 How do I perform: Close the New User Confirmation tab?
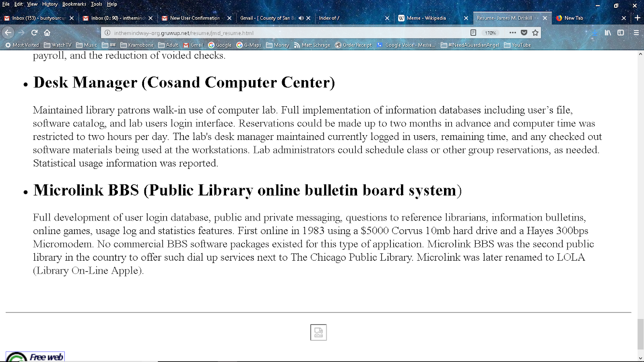[x=229, y=18]
